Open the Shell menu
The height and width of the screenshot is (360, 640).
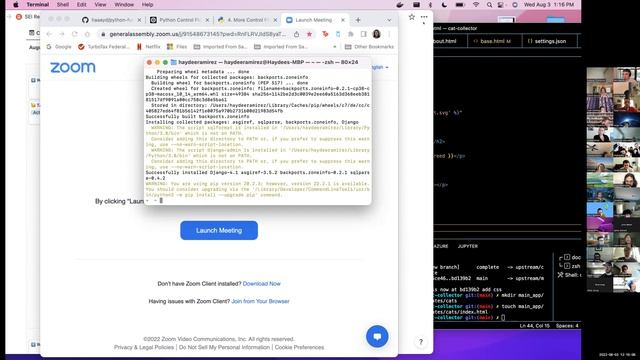point(62,5)
